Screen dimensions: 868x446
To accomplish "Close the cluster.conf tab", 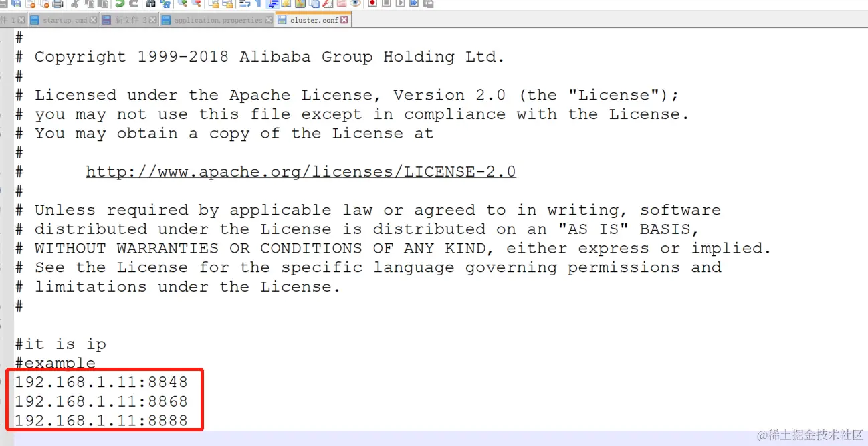I will point(344,20).
